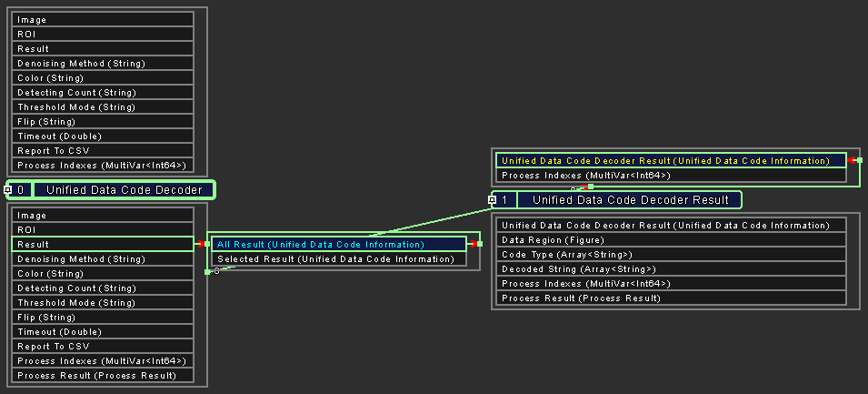
Task: Click index number 1 on Decoder Result node header
Action: pos(504,199)
